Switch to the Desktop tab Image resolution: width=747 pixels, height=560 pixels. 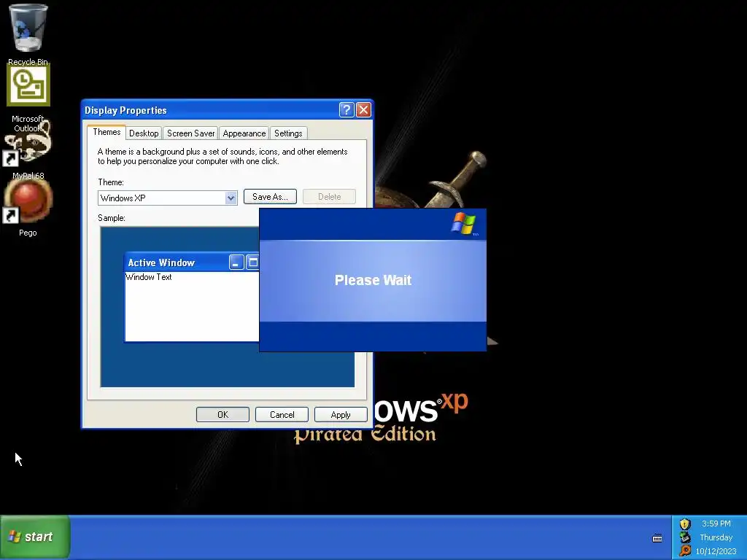click(x=144, y=133)
